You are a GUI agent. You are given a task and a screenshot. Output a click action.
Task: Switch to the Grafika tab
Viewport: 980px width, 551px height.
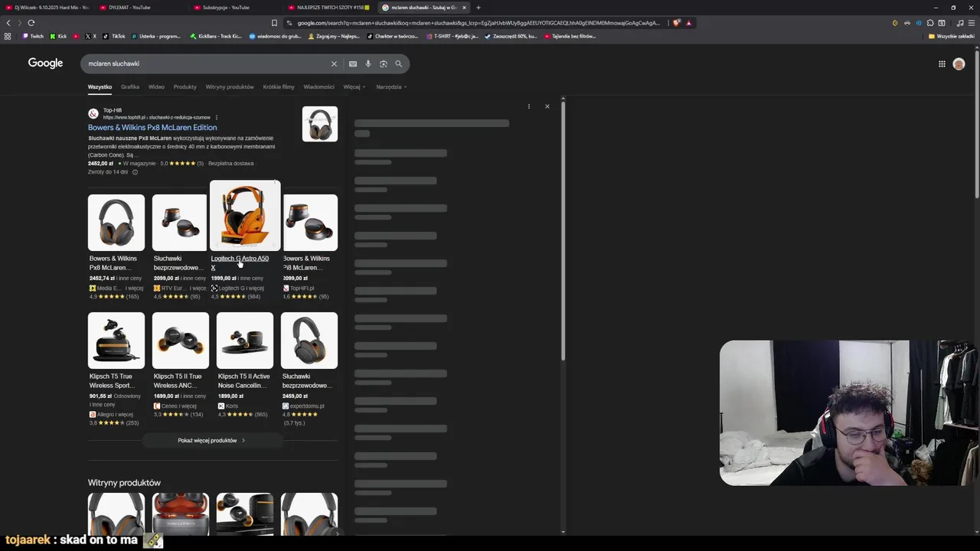tap(130, 86)
